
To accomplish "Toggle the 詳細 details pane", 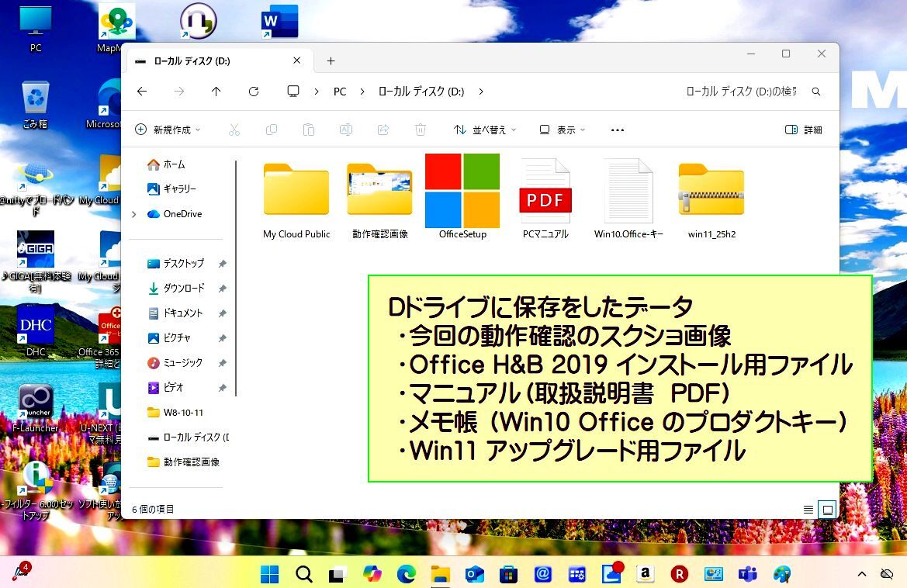I will 804,130.
